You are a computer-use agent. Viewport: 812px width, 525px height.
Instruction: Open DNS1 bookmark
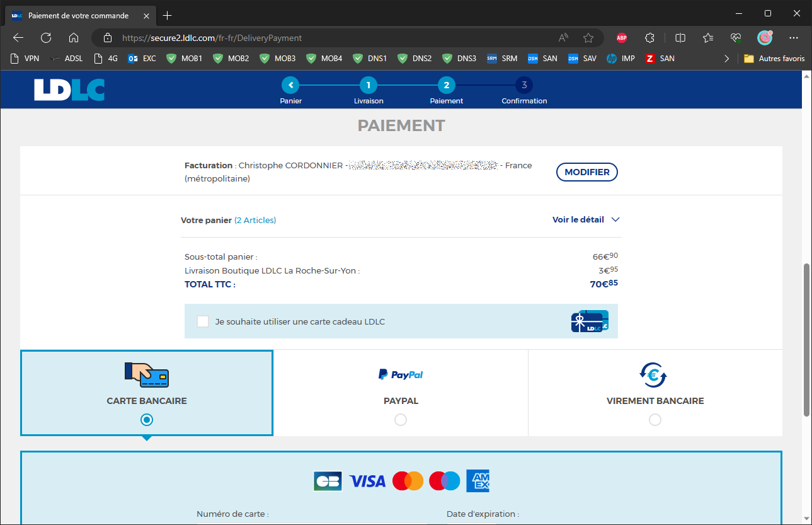[370, 59]
